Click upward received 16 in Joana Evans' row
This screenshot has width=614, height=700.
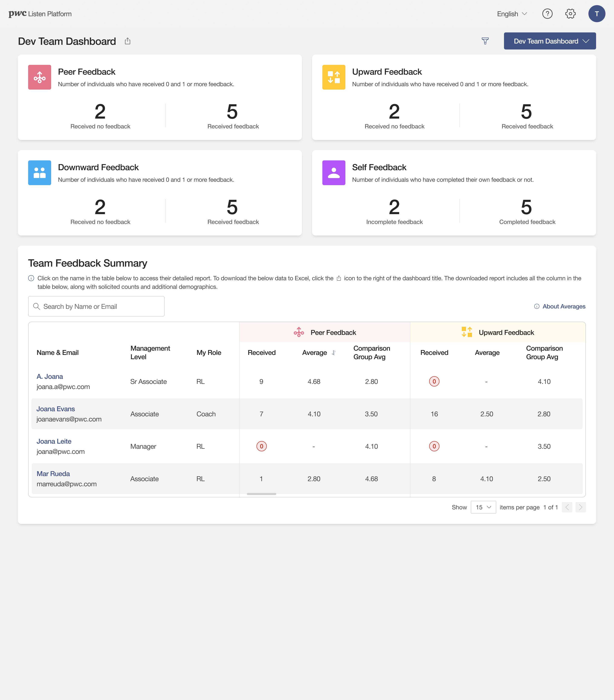click(434, 414)
